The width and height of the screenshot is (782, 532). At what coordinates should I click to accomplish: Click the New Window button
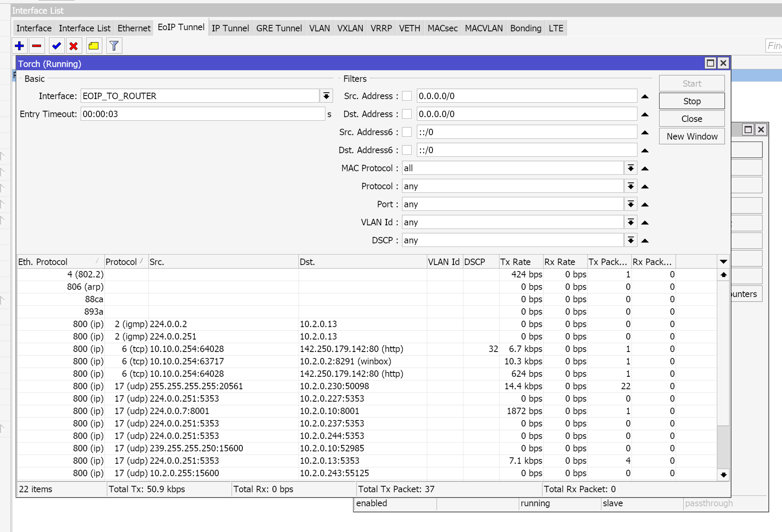coord(692,137)
